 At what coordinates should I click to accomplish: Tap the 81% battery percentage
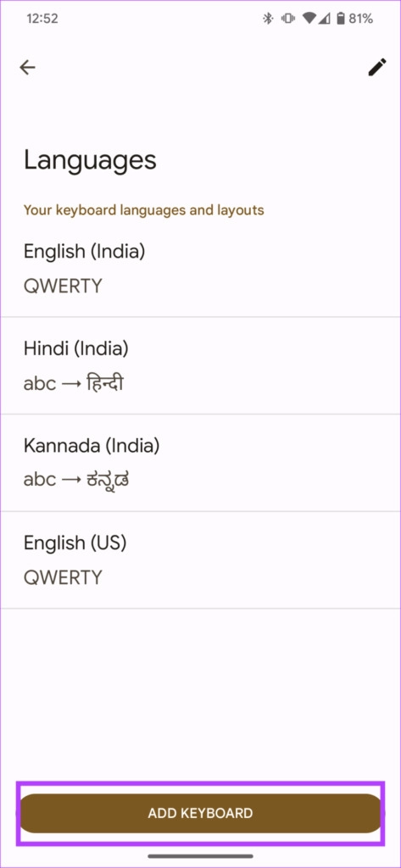point(361,19)
